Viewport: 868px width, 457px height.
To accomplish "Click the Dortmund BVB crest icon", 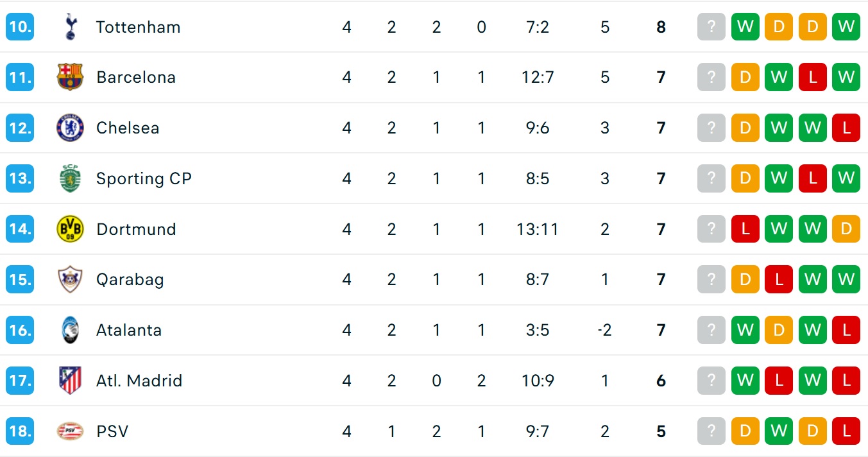I will [x=70, y=229].
